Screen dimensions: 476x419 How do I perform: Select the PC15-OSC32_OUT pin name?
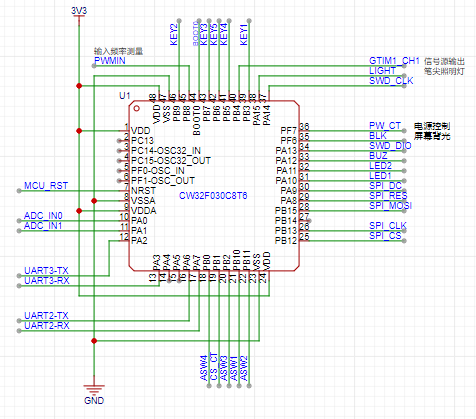pos(171,161)
